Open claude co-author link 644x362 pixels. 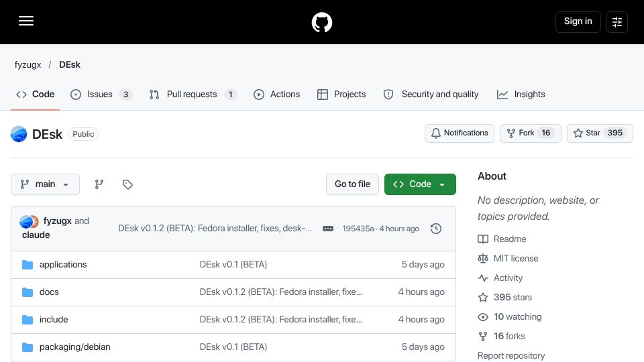coord(36,235)
